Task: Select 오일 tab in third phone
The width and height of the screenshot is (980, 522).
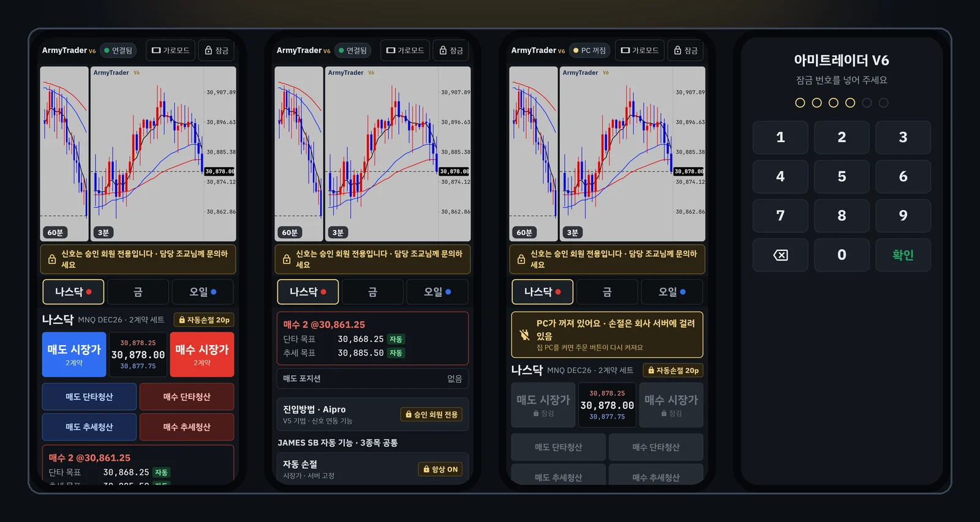Action: coord(672,292)
